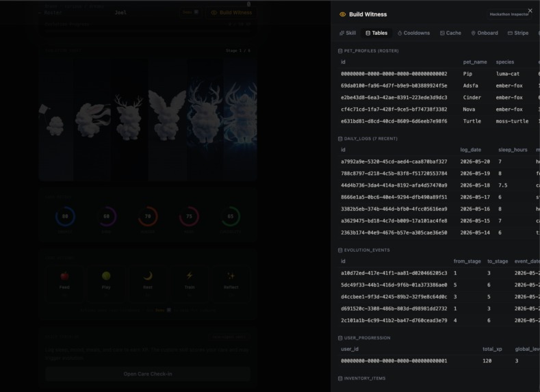
Task: Click the stat ring showing 70
Action: 148,216
